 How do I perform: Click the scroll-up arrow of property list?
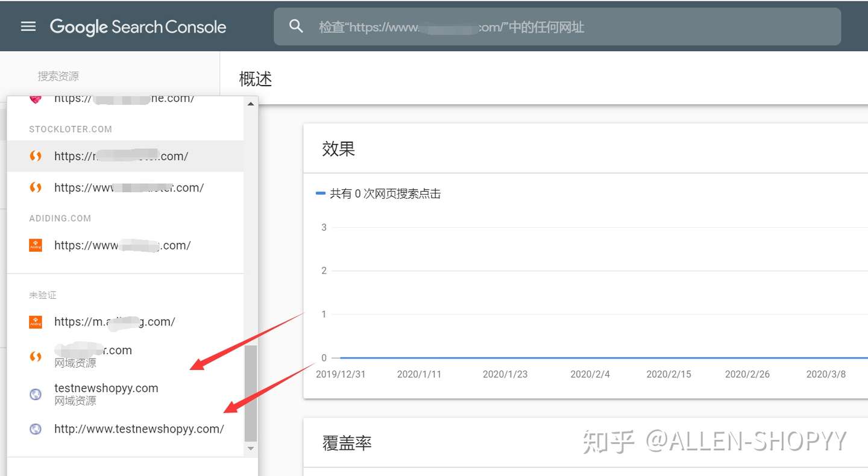pyautogui.click(x=251, y=104)
